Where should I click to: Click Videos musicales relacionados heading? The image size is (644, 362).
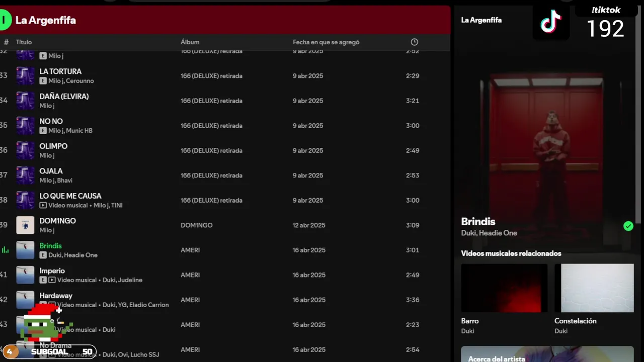(511, 253)
